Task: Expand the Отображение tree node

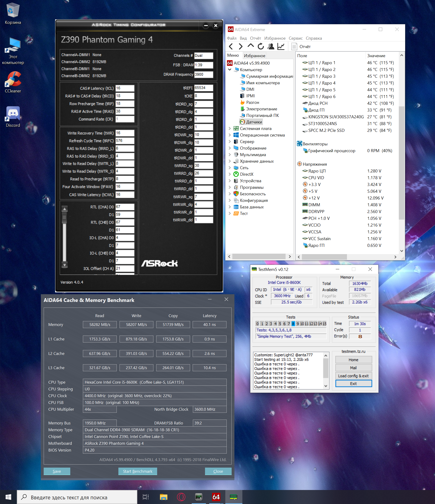Action: [230, 148]
